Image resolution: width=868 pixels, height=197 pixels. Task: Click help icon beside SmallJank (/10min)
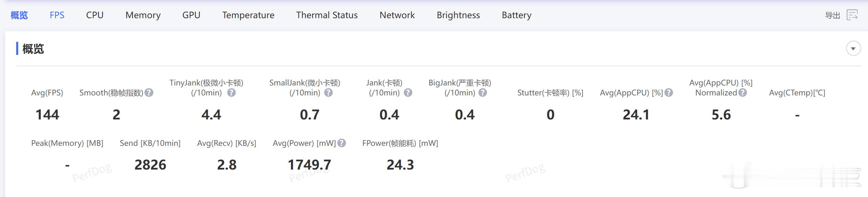click(328, 93)
